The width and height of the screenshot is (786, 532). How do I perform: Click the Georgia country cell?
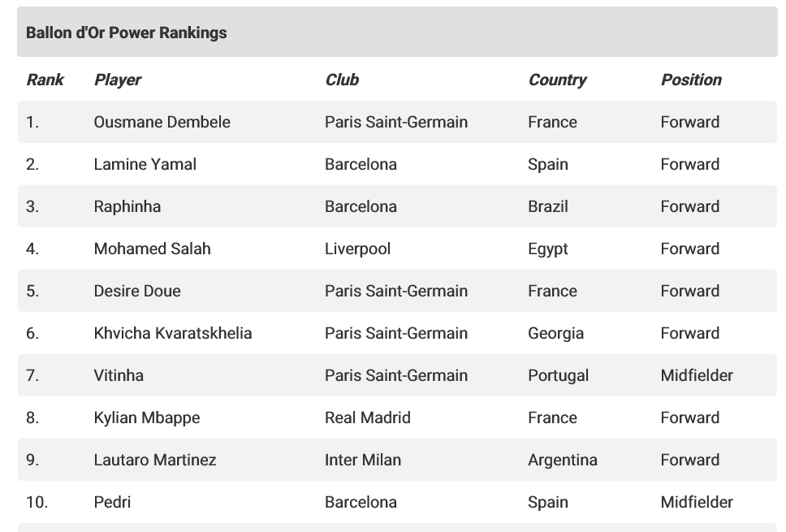pyautogui.click(x=556, y=333)
